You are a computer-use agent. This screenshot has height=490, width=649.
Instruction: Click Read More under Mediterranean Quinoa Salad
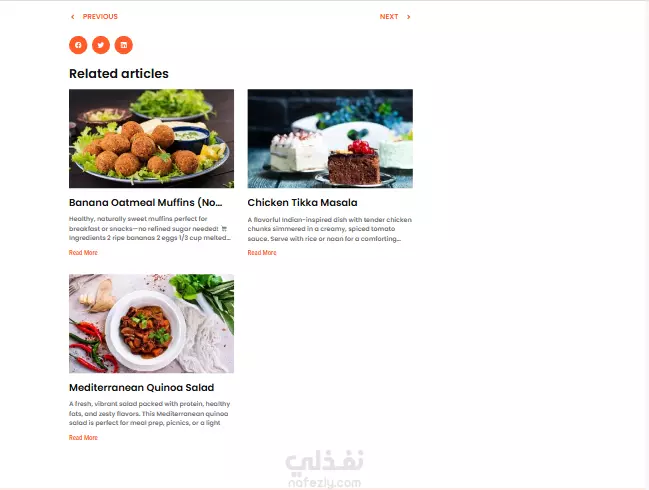pyautogui.click(x=83, y=437)
